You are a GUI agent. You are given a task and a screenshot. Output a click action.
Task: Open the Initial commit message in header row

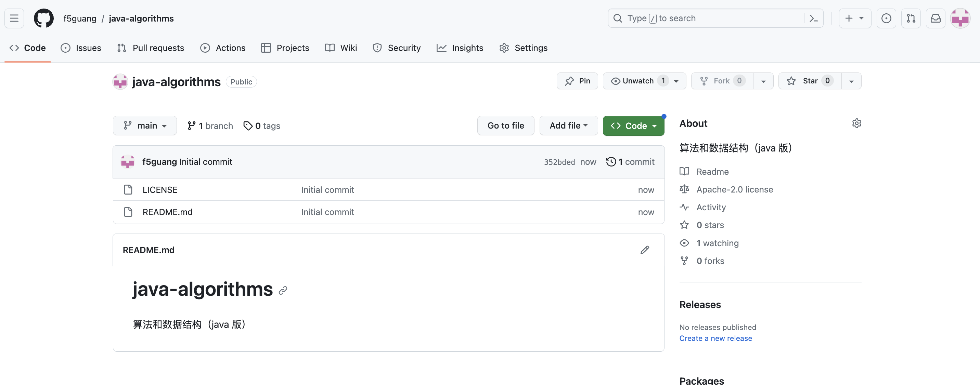pos(205,162)
